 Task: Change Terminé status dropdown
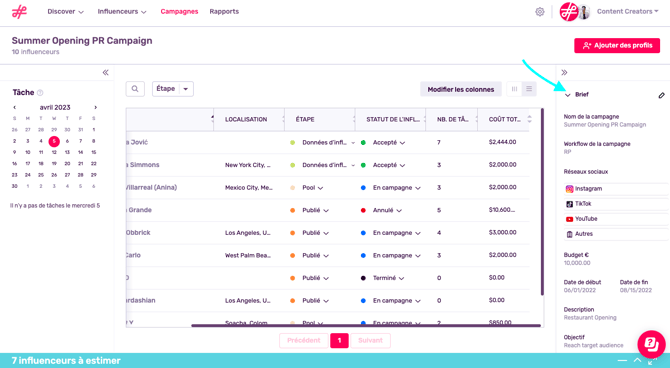[x=388, y=278]
